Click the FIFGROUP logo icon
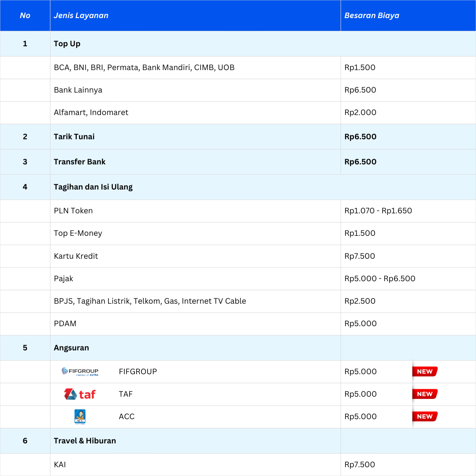Screen dimensions: 476x476 coord(80,372)
